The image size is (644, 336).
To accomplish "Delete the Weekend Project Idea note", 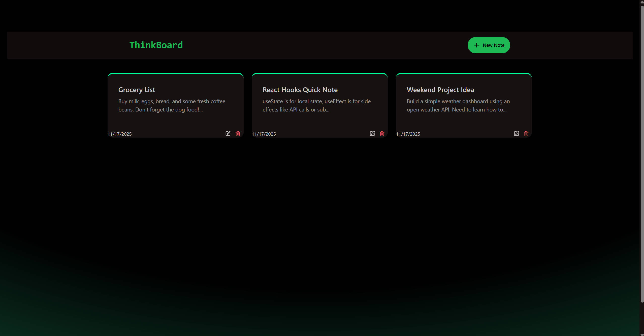I will (526, 134).
